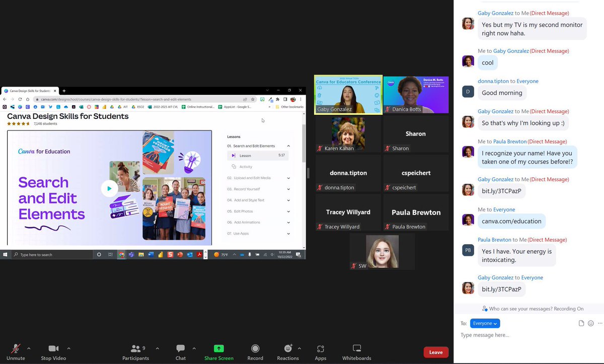Click the Windows Start button

pyautogui.click(x=5, y=255)
